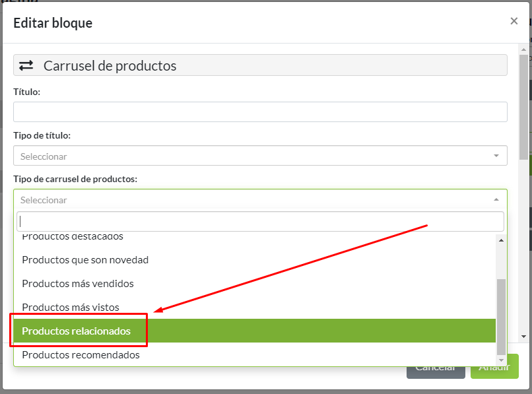Click the Carrusel de productos header bar
This screenshot has height=394, width=532.
(260, 65)
